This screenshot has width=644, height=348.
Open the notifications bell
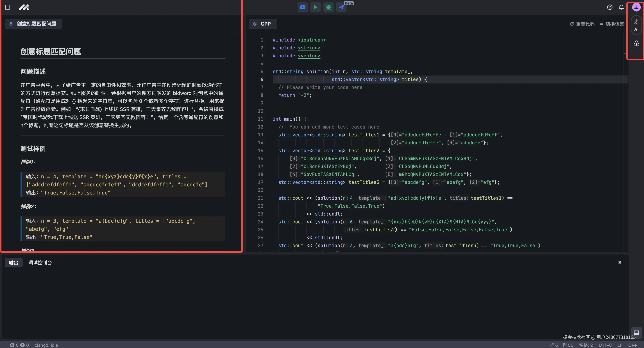[621, 7]
